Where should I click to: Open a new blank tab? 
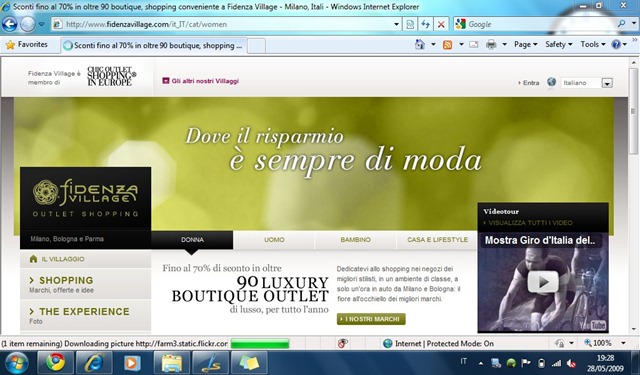256,46
